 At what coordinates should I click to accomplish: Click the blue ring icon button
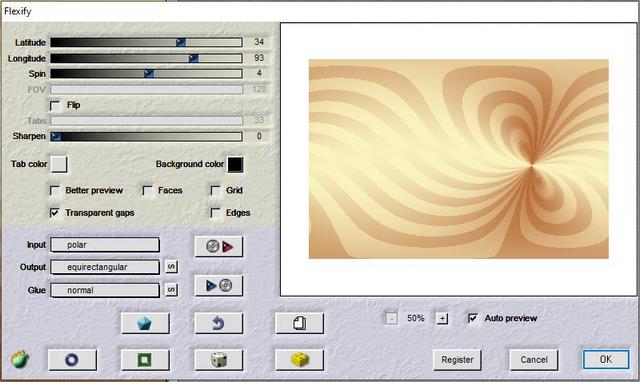pos(72,360)
